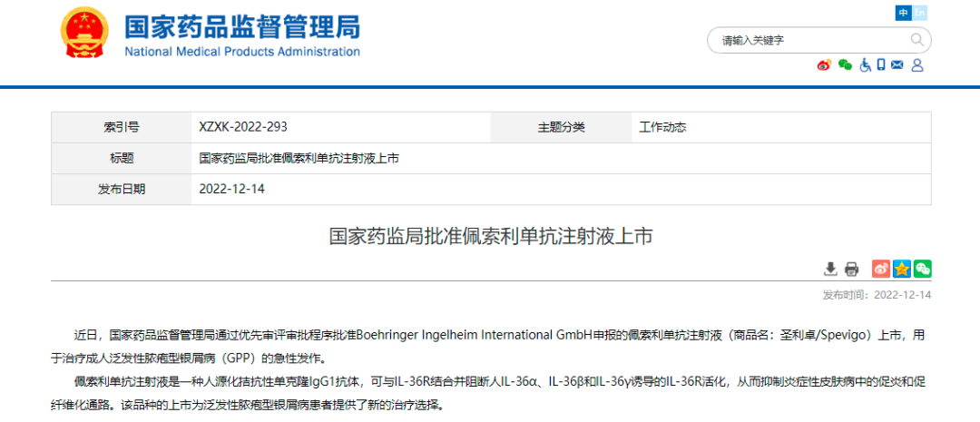Click the 圣利卓/Spevigo product name text
The width and height of the screenshot is (980, 422).
point(825,336)
